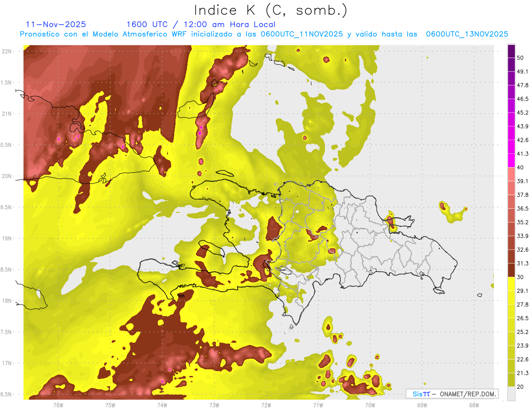
Task: Click the "69W" longitude label
Action: pos(422,405)
